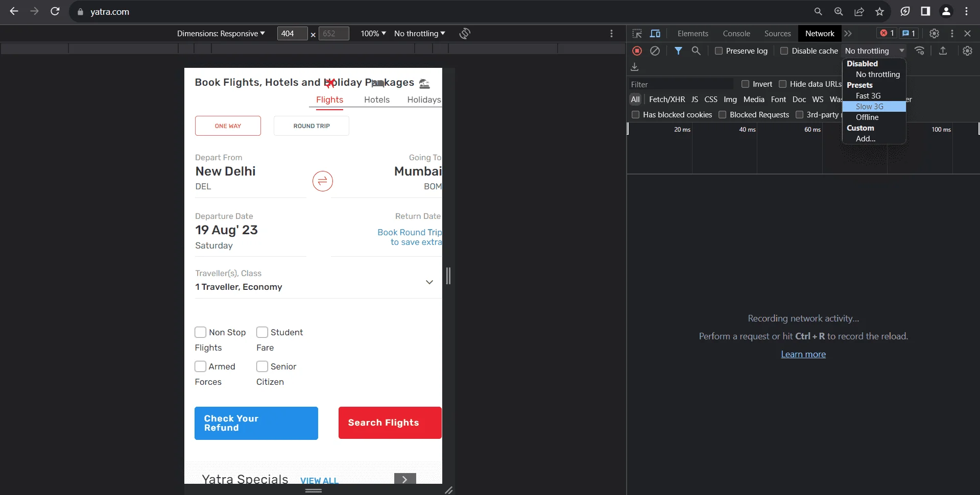Switch to Console tab
Image resolution: width=980 pixels, height=495 pixels.
[x=736, y=34]
